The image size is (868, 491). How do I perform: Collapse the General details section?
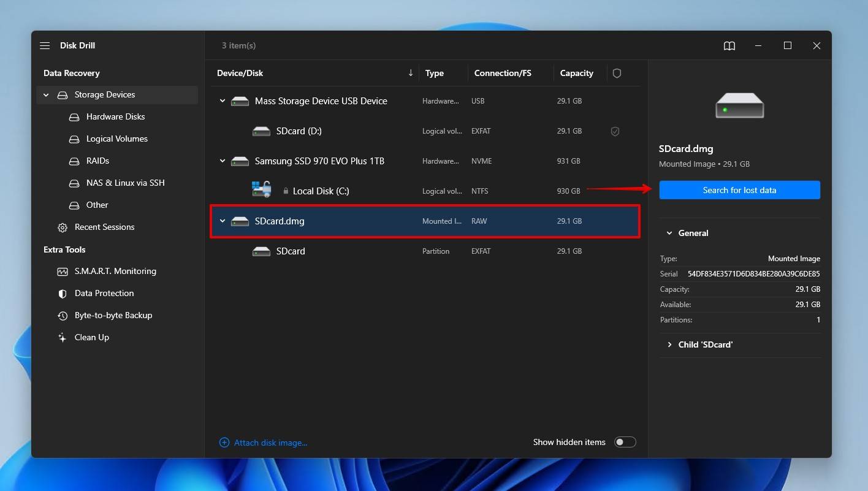click(669, 234)
